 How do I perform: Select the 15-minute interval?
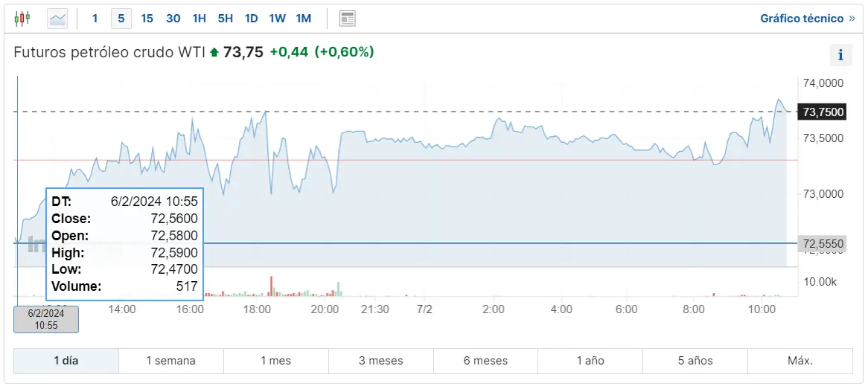(x=147, y=19)
